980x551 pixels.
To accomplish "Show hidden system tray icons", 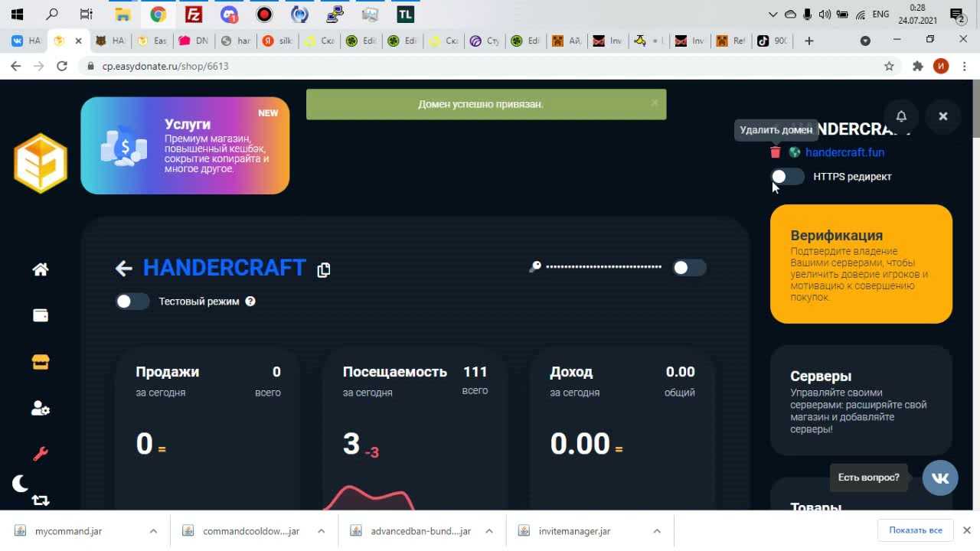I will [x=773, y=14].
